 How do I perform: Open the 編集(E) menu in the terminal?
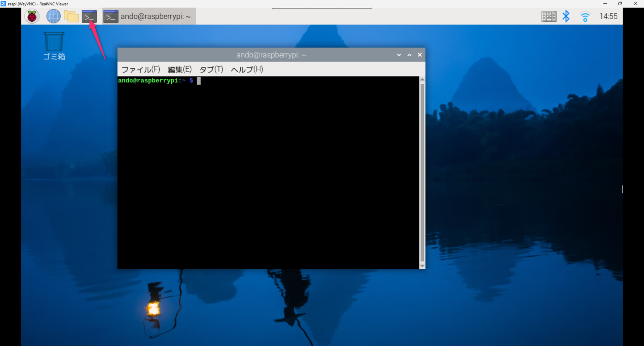pos(179,69)
